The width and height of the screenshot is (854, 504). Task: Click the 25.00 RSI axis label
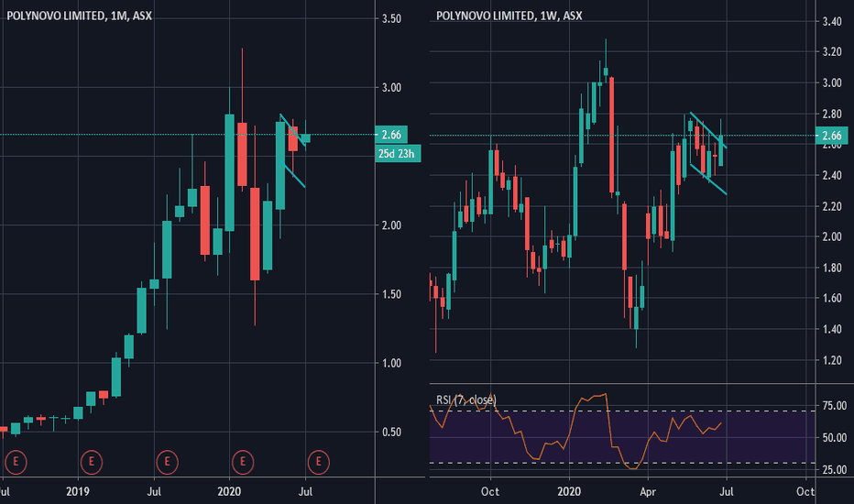click(835, 470)
